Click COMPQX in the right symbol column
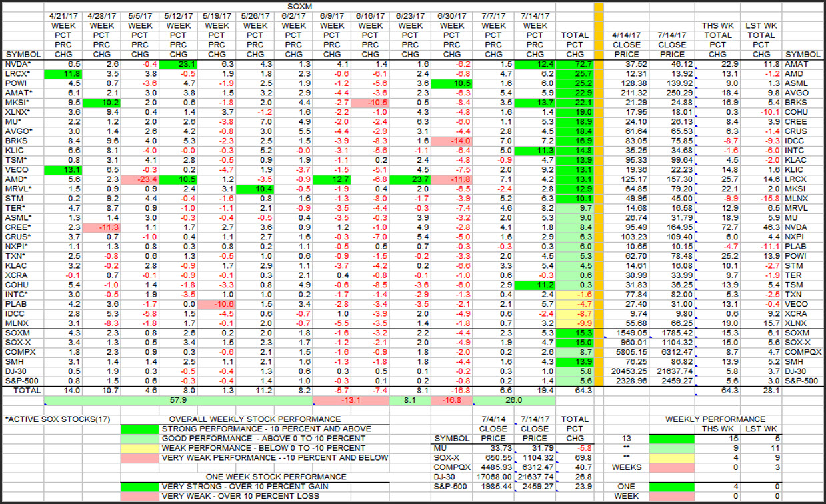This screenshot has height=504, width=826. click(803, 351)
